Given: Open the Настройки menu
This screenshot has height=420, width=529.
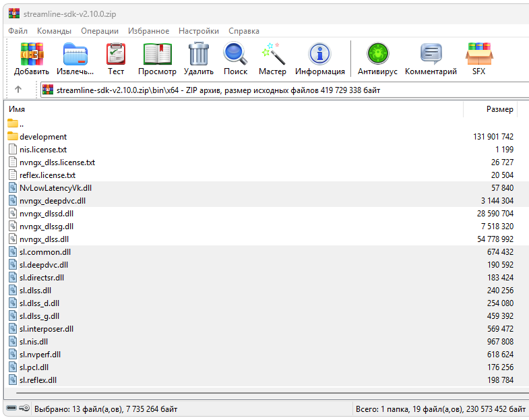Looking at the screenshot, I should coord(199,31).
